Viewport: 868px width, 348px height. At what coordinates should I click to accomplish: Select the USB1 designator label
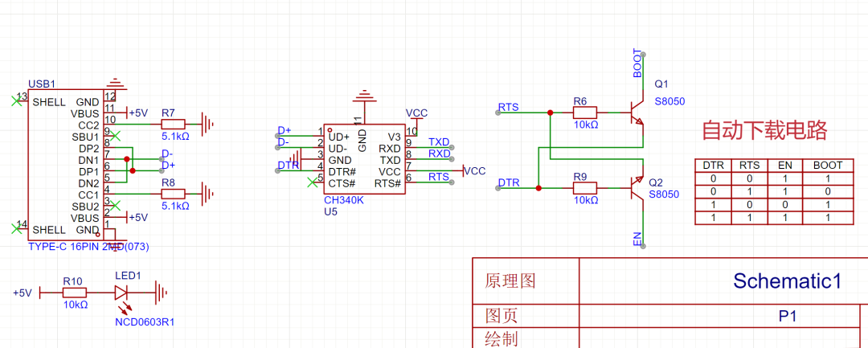point(42,84)
